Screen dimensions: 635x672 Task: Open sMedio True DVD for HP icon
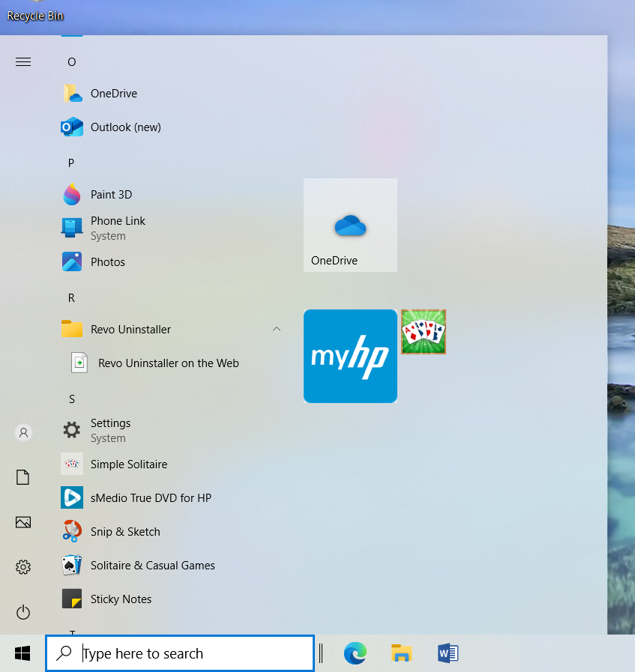72,497
